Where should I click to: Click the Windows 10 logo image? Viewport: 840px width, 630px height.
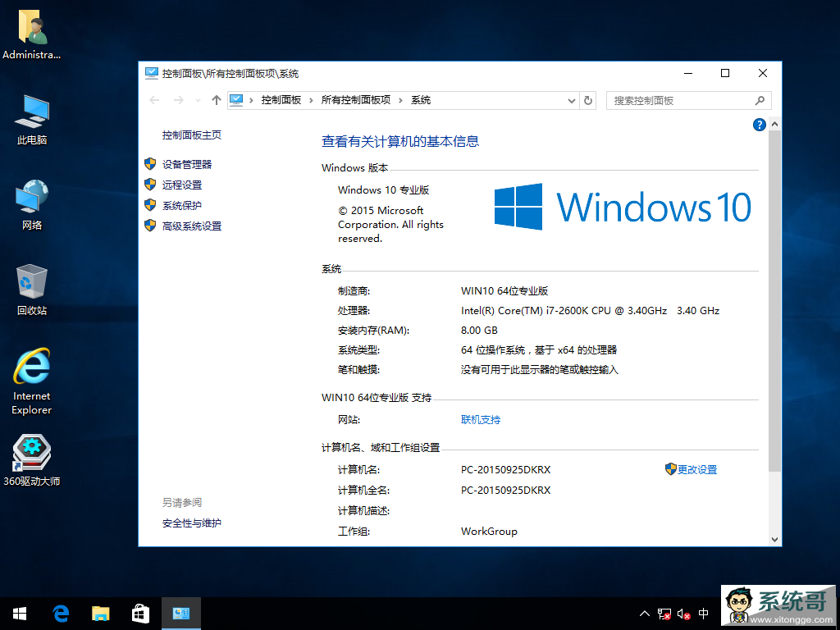(x=623, y=207)
